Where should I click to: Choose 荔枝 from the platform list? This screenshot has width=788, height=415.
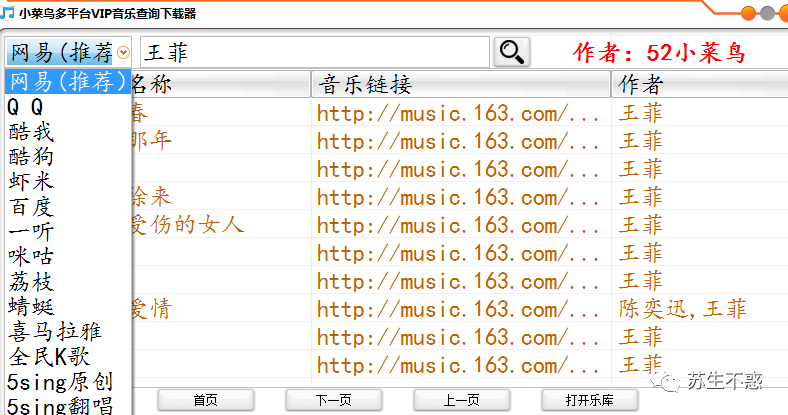(x=68, y=281)
